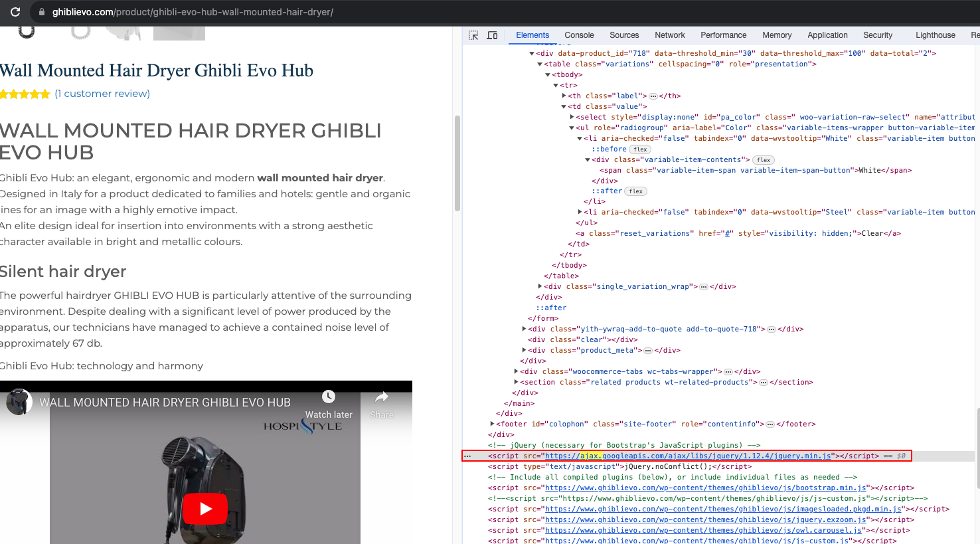Play the YouTube video

[x=205, y=509]
